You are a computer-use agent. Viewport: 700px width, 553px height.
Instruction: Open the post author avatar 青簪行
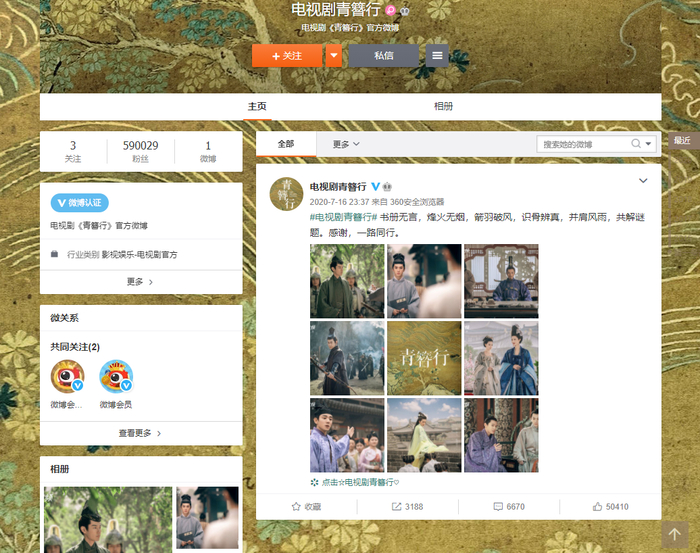point(286,194)
